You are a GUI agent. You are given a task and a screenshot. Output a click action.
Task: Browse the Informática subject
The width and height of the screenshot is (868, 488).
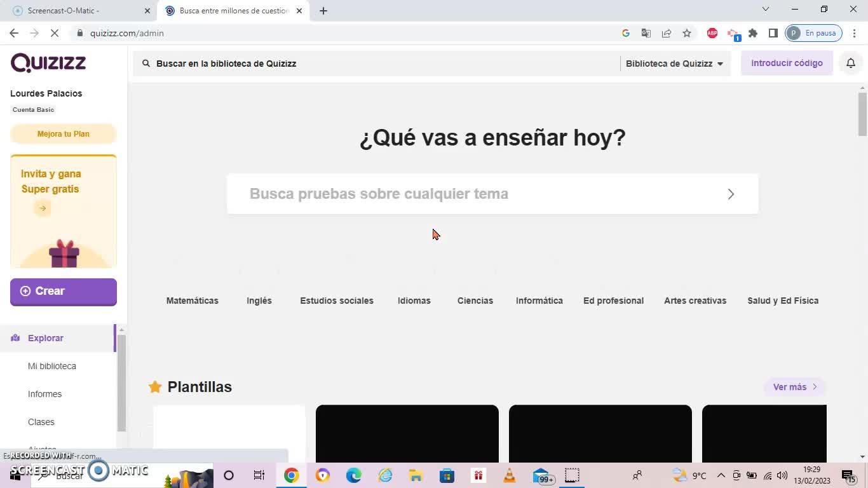tap(539, 301)
